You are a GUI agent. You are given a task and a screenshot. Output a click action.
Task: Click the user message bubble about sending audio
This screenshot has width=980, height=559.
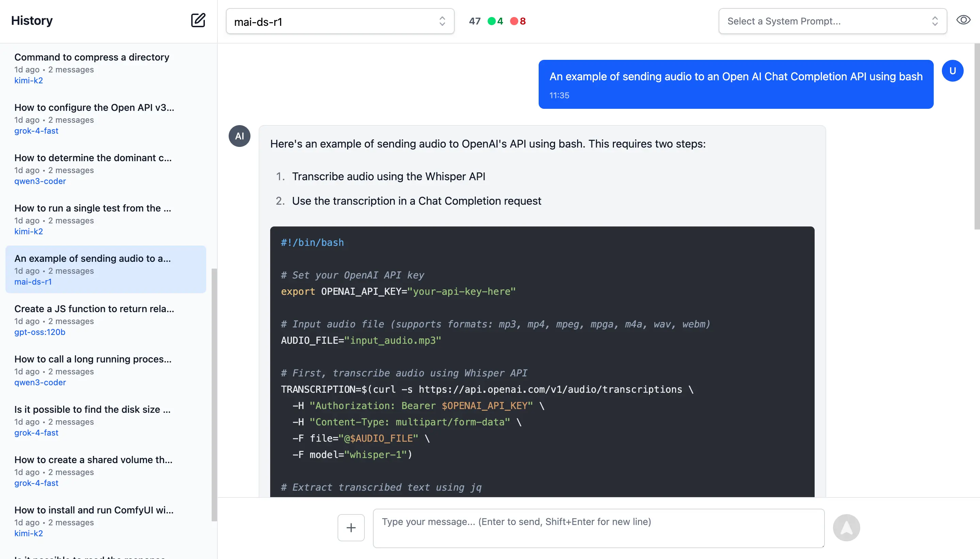click(x=736, y=84)
